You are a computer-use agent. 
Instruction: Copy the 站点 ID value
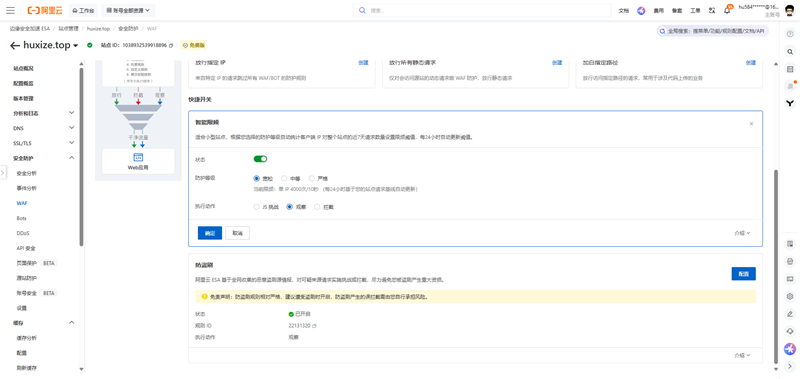coord(171,45)
